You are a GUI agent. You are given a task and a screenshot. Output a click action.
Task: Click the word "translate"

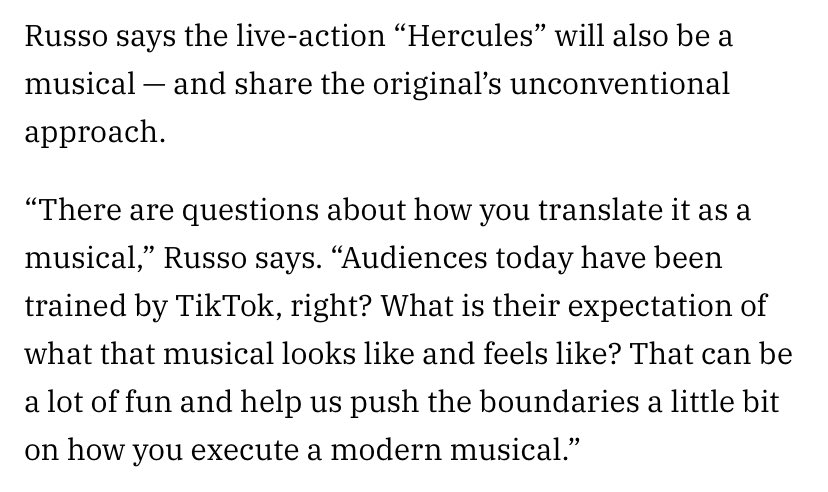click(x=600, y=210)
